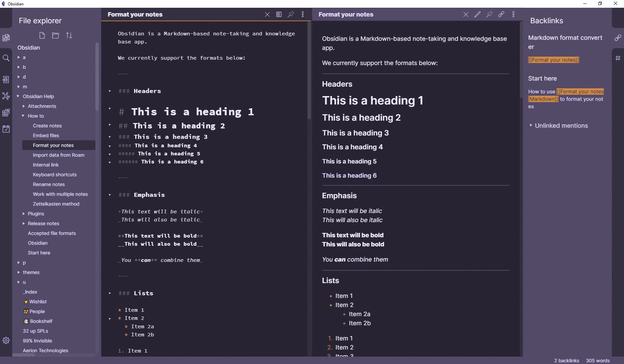Open the Start here backlink result

click(542, 79)
